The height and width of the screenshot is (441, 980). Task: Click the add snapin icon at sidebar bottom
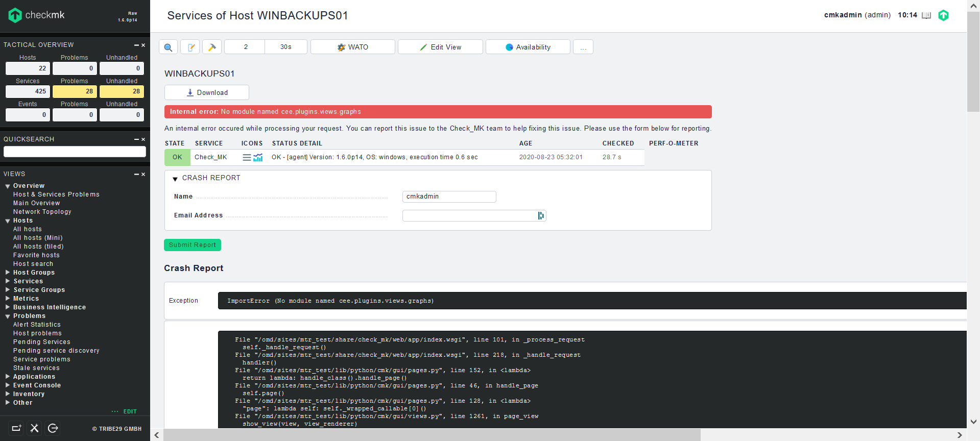[16, 428]
